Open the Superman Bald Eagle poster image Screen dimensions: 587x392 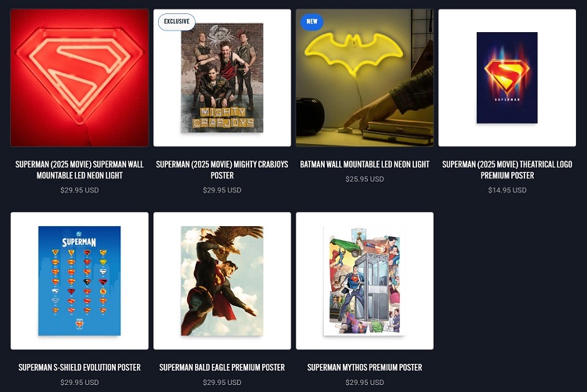(222, 281)
